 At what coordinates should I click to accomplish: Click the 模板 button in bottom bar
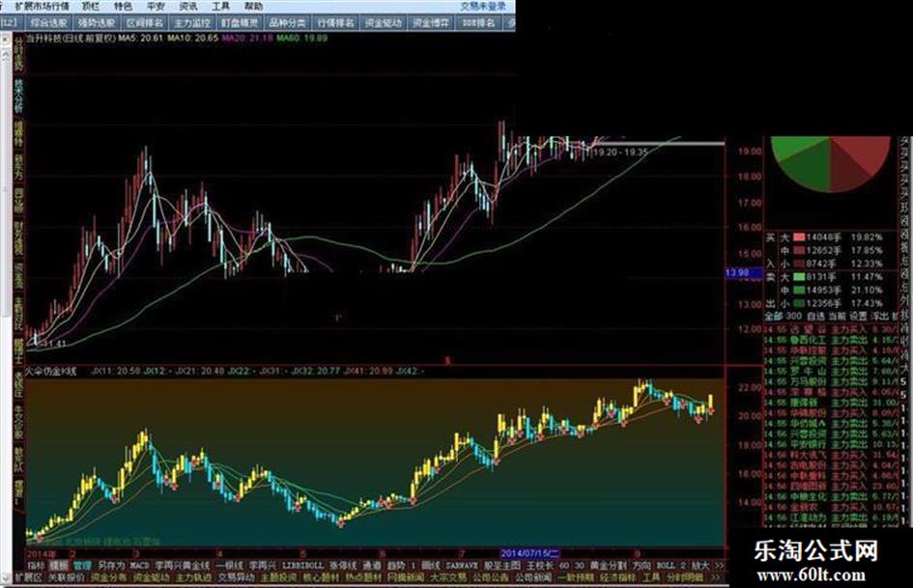[59, 565]
